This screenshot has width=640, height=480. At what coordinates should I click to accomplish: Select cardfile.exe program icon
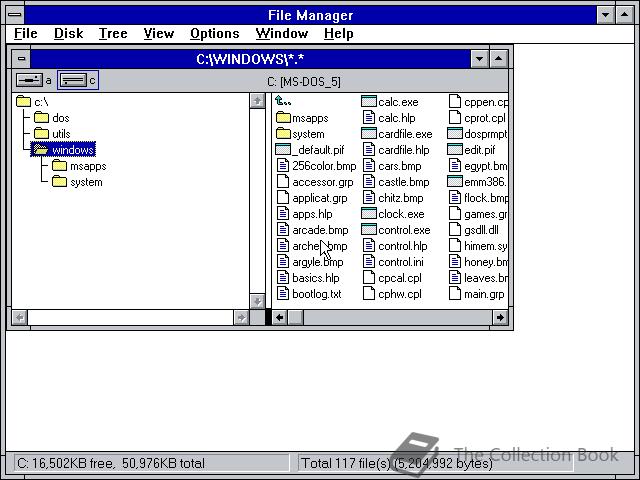tap(369, 134)
